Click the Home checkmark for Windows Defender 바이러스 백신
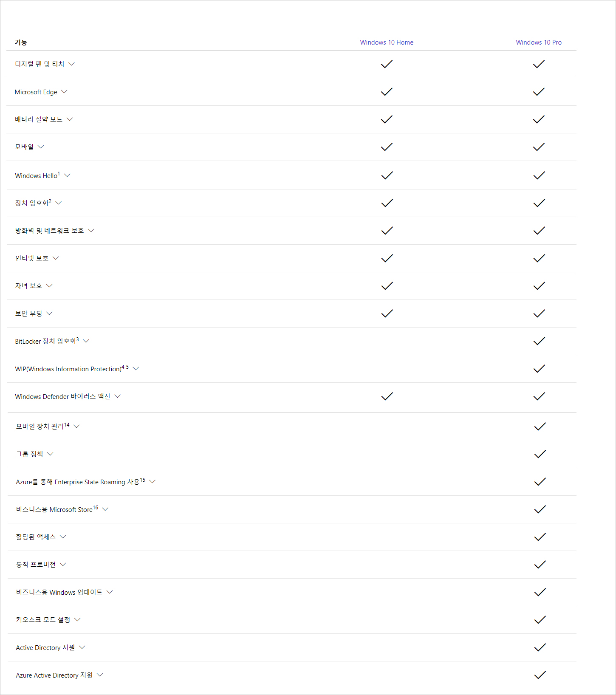This screenshot has height=695, width=616. (387, 396)
